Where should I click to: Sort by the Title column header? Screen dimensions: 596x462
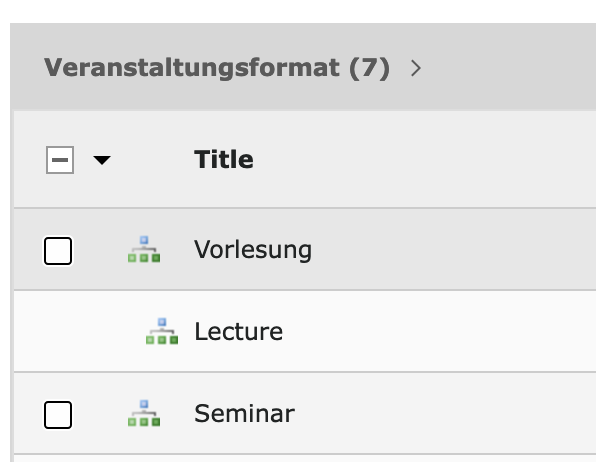[224, 159]
